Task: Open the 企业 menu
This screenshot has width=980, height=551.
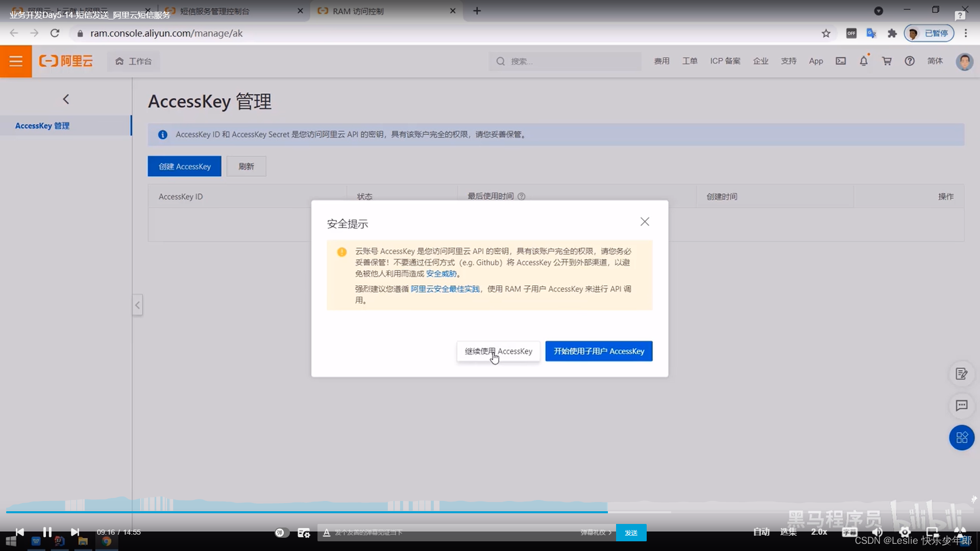Action: pos(761,61)
